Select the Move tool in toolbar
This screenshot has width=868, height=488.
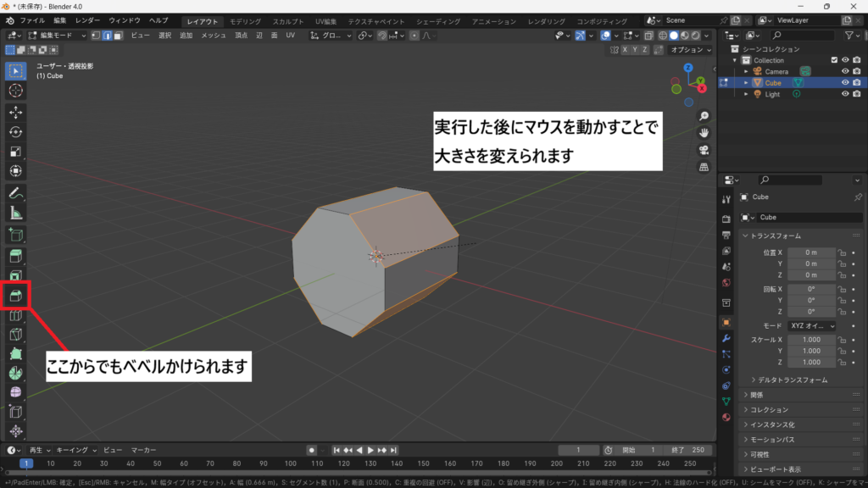pyautogui.click(x=15, y=112)
